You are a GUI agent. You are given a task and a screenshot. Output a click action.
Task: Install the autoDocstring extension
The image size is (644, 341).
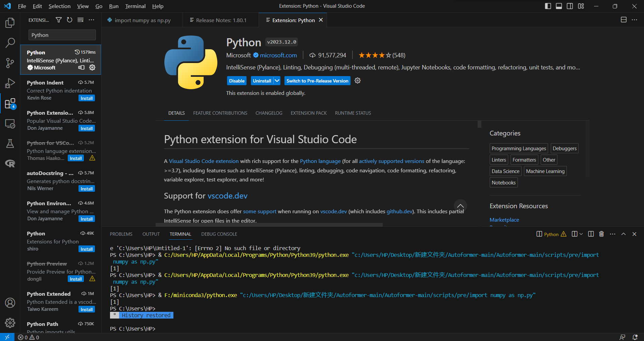click(x=87, y=188)
